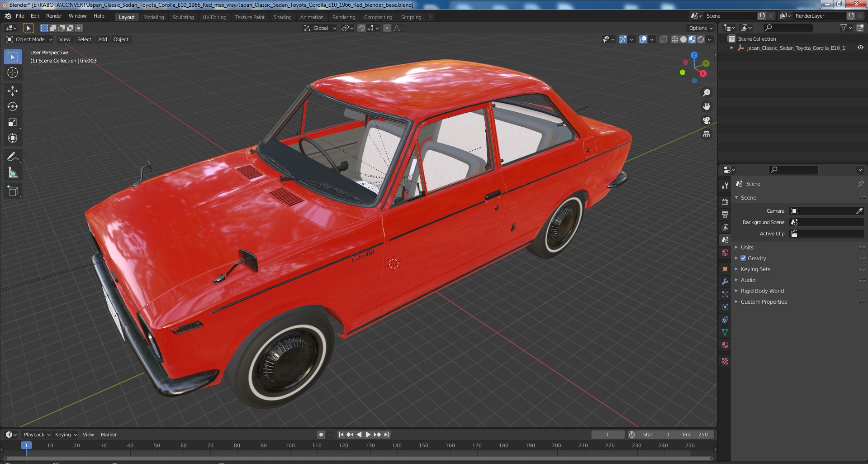
Task: Toggle Show Gizmo button
Action: pyautogui.click(x=623, y=39)
